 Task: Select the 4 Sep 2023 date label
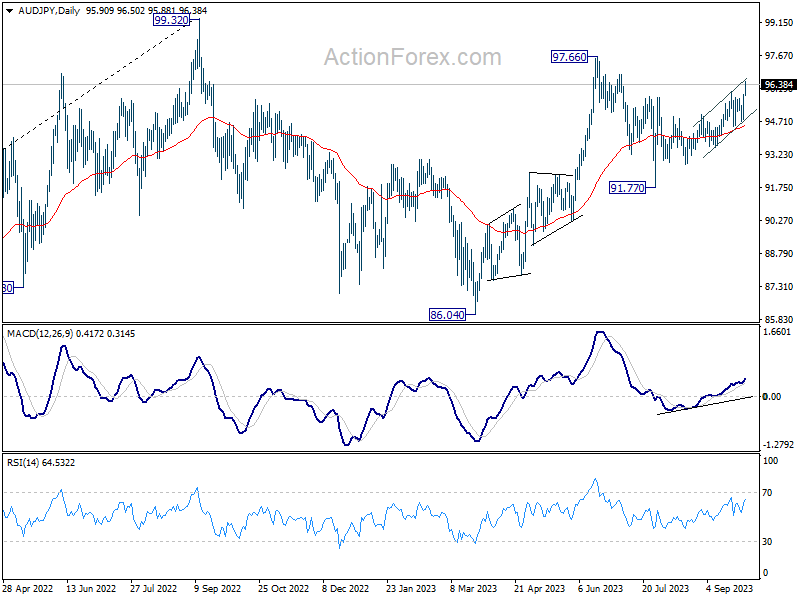click(x=730, y=589)
